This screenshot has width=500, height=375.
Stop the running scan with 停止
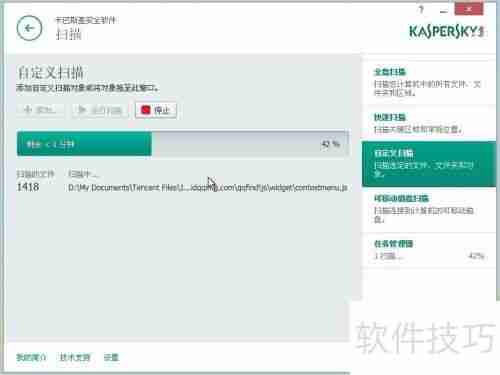(156, 110)
